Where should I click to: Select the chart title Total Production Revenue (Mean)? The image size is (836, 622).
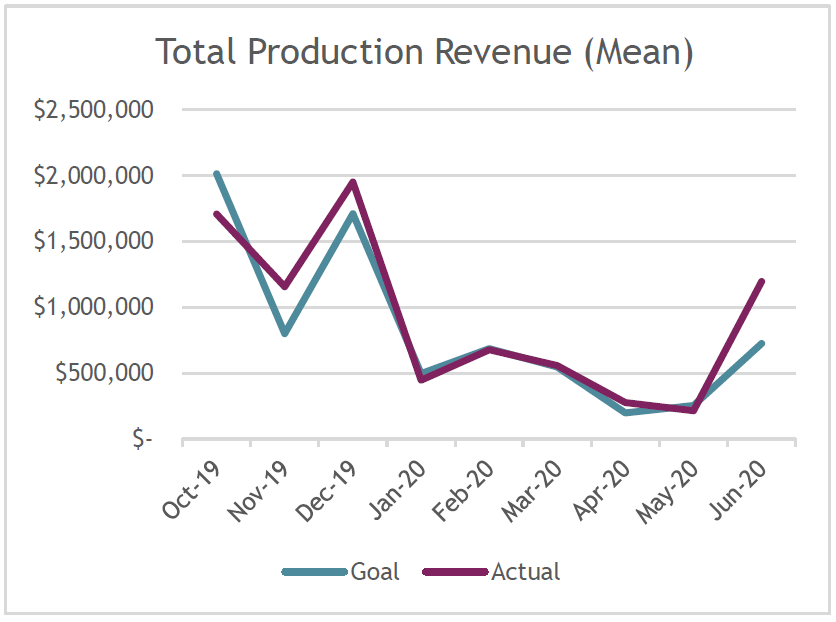point(424,52)
